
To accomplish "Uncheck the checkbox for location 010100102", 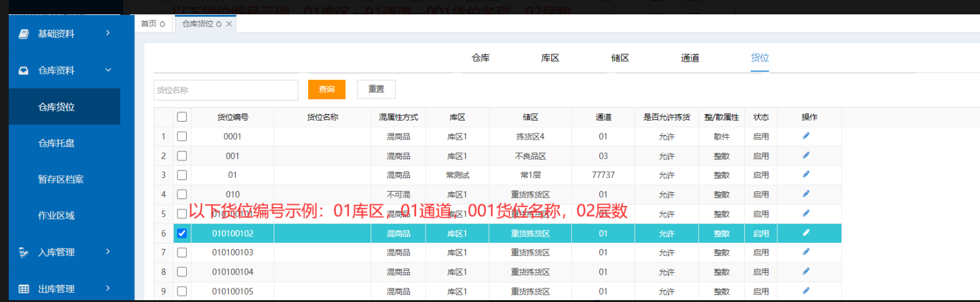I will click(182, 233).
